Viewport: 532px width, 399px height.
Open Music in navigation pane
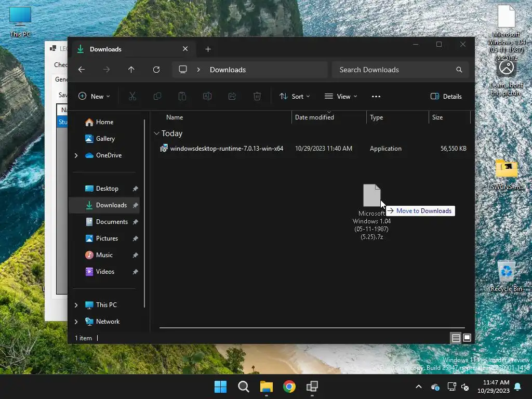click(104, 255)
